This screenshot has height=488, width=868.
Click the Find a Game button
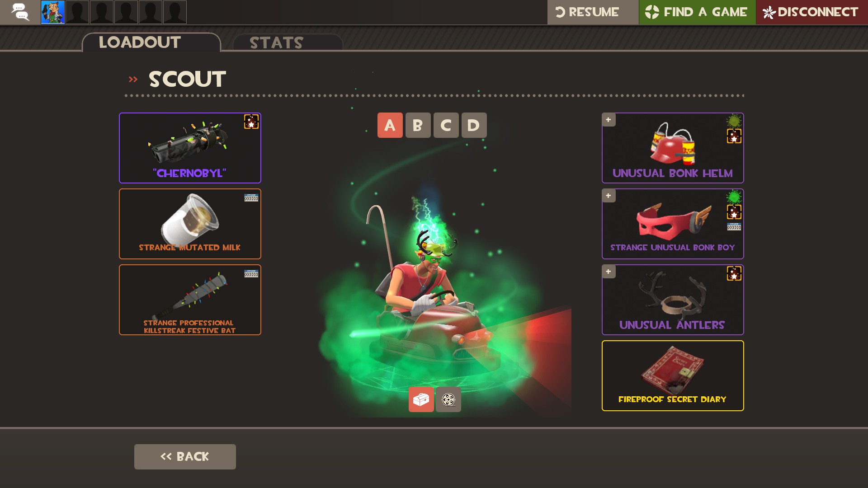click(x=697, y=12)
